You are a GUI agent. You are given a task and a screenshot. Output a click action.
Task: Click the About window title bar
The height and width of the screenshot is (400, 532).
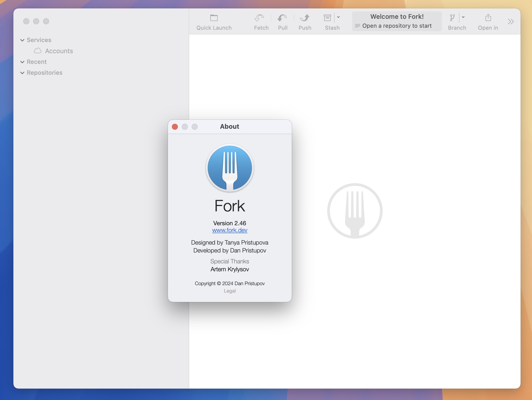229,126
